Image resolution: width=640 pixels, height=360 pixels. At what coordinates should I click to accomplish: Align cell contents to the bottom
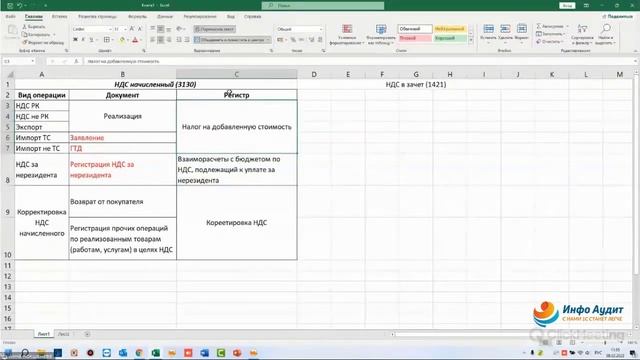pyautogui.click(x=169, y=29)
